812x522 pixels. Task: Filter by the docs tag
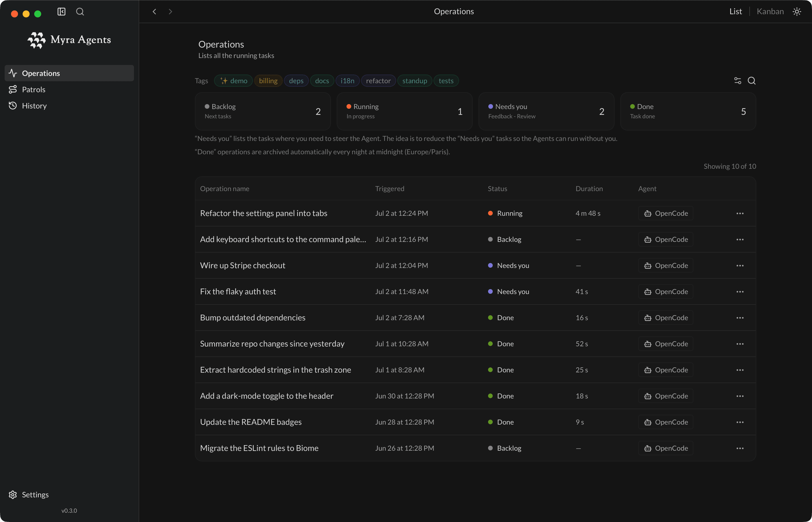click(322, 81)
